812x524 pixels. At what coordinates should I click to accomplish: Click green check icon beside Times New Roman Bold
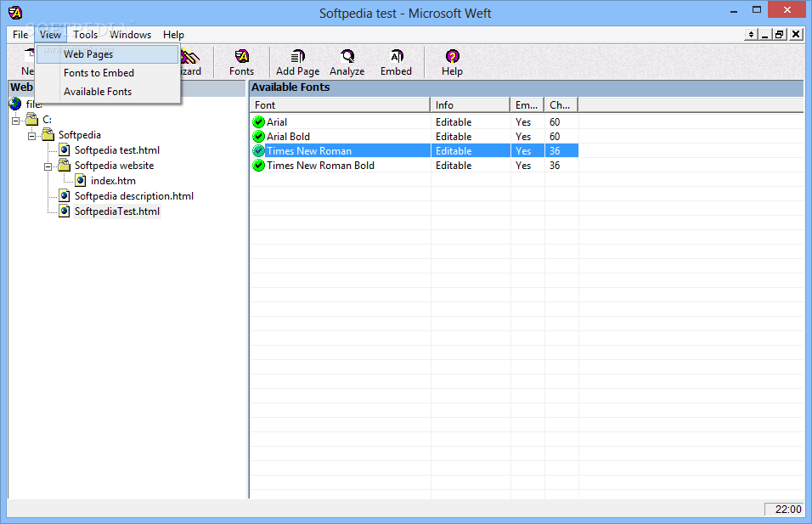(258, 166)
